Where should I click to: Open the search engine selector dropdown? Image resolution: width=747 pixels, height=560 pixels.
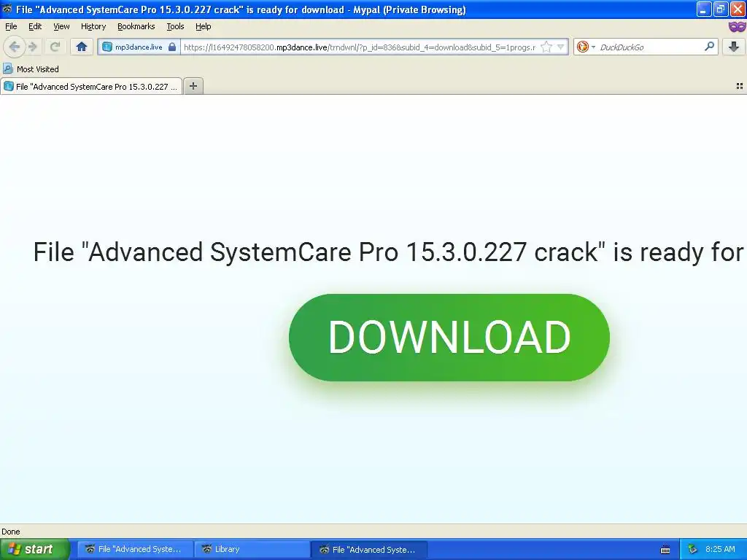tap(586, 47)
